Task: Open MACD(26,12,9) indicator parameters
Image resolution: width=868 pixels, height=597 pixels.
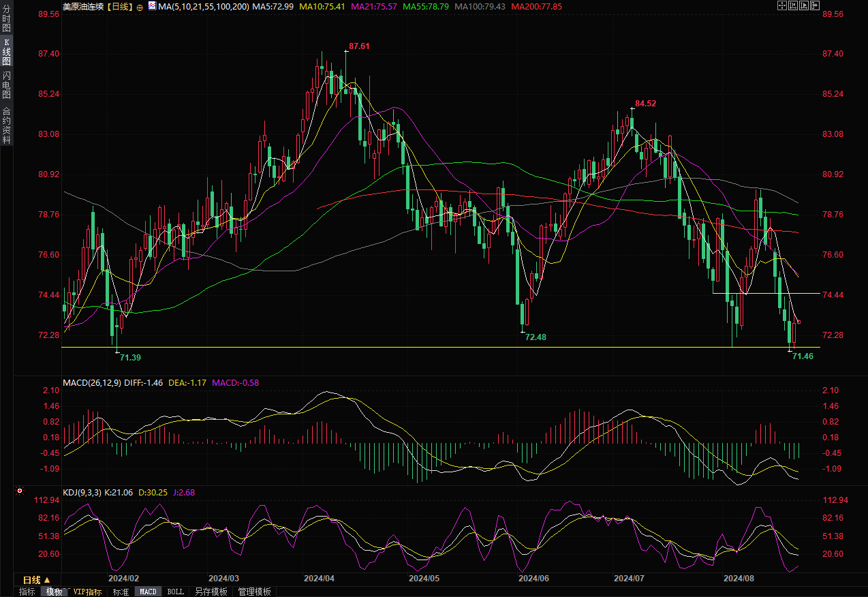Action: 92,383
